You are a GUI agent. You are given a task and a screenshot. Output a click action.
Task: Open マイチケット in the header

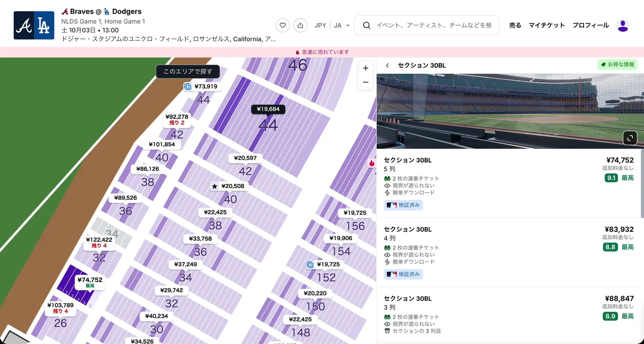(547, 25)
